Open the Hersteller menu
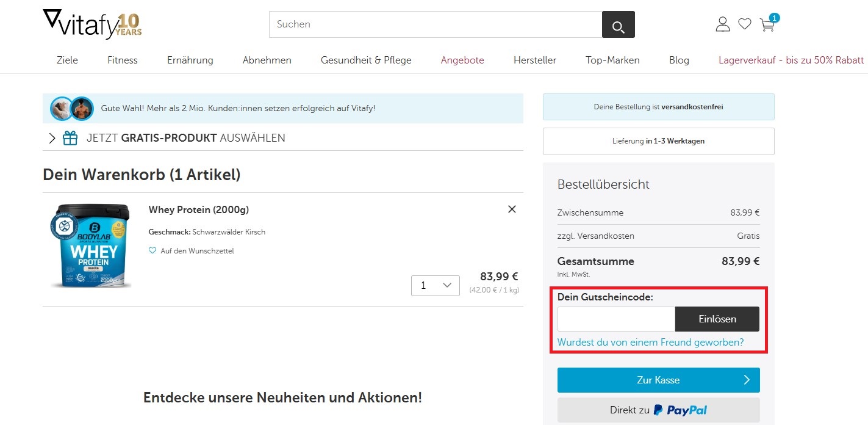This screenshot has height=425, width=868. [x=535, y=60]
